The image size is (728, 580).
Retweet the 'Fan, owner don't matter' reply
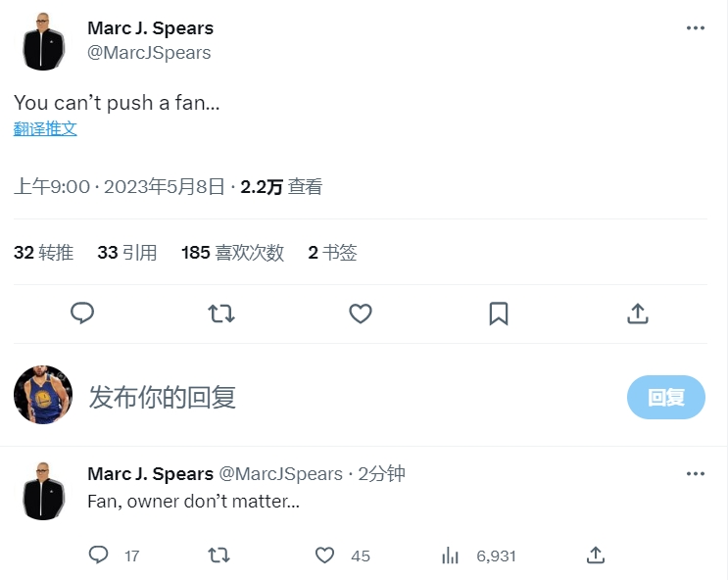[219, 555]
